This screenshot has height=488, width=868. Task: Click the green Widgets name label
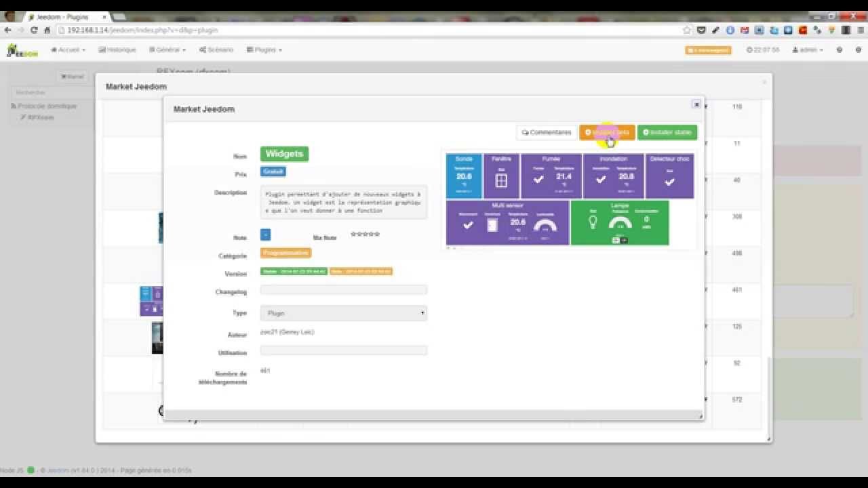284,154
